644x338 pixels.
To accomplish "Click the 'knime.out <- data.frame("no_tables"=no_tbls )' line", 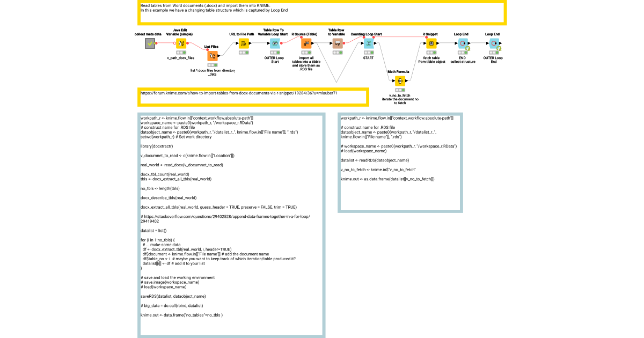I will 181,315.
